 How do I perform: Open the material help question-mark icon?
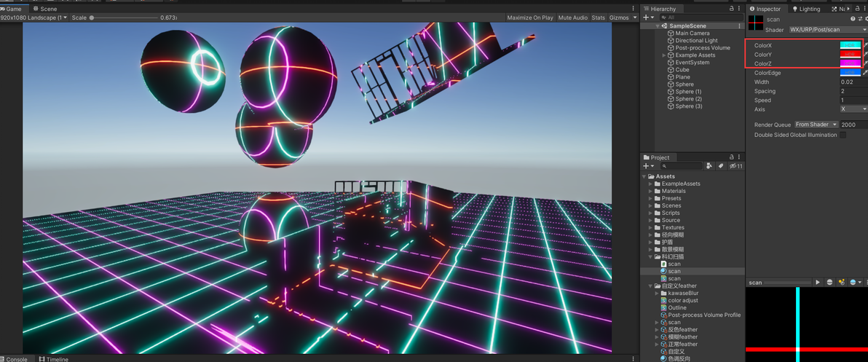(x=853, y=20)
